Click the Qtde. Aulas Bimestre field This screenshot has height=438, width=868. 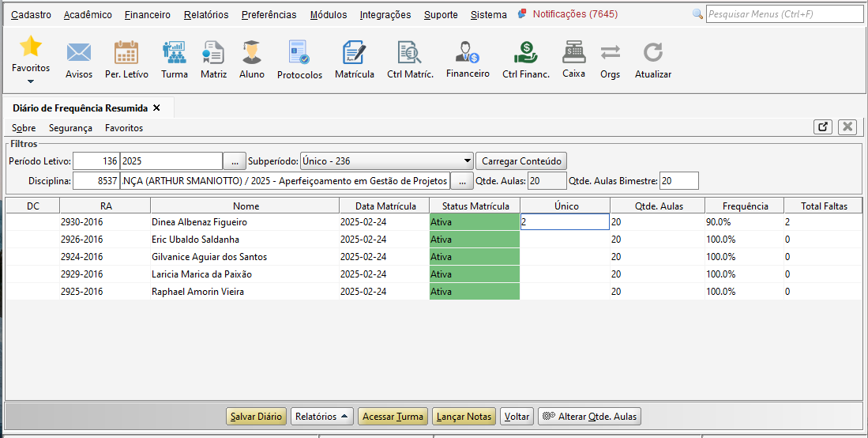pos(678,181)
